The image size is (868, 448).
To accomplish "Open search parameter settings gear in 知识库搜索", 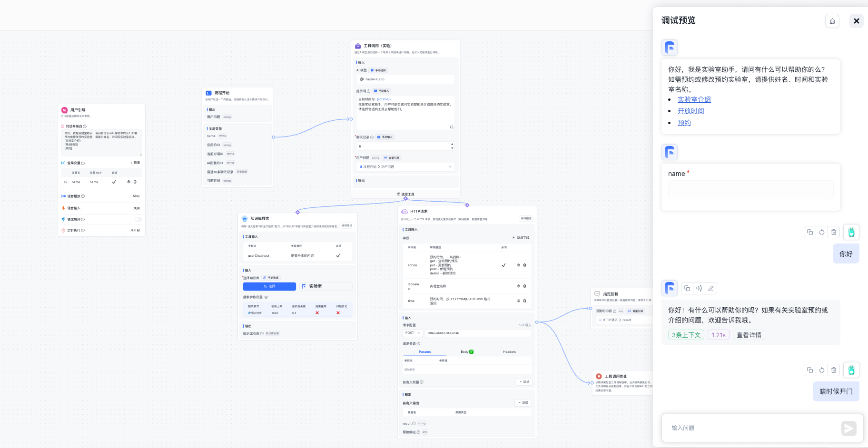I will click(x=266, y=297).
